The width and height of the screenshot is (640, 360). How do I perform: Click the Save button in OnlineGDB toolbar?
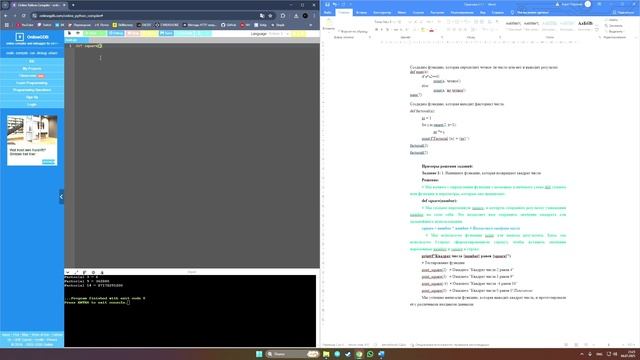click(x=166, y=33)
